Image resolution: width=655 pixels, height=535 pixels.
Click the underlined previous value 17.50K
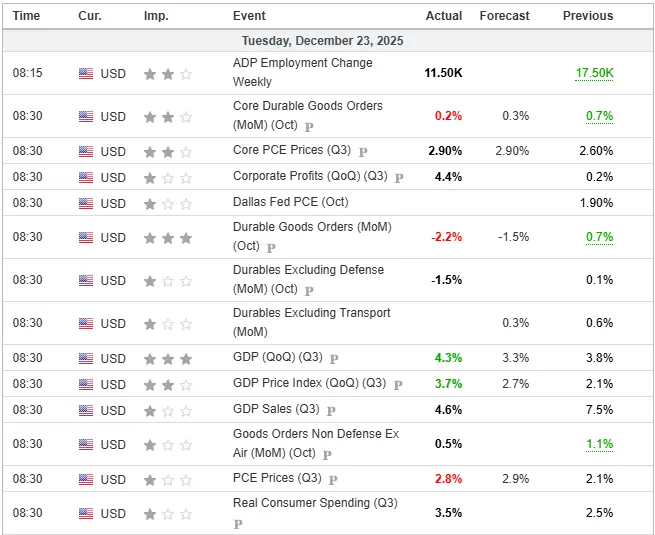[594, 73]
